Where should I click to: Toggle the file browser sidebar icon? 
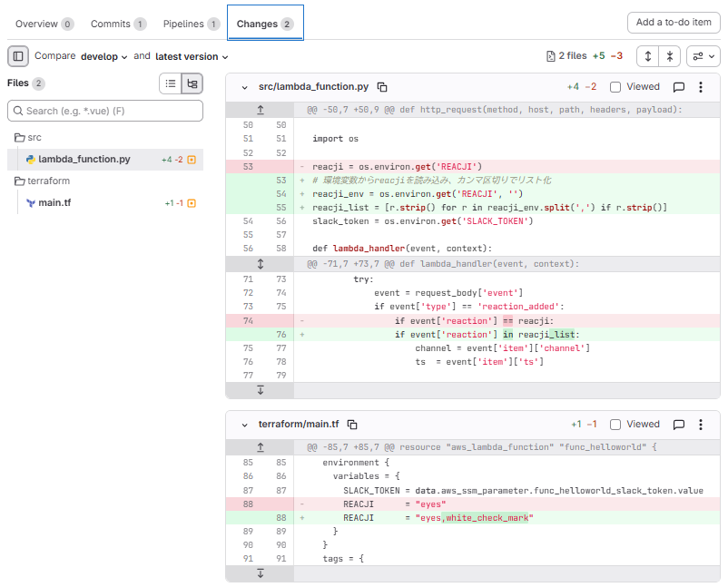[x=17, y=56]
